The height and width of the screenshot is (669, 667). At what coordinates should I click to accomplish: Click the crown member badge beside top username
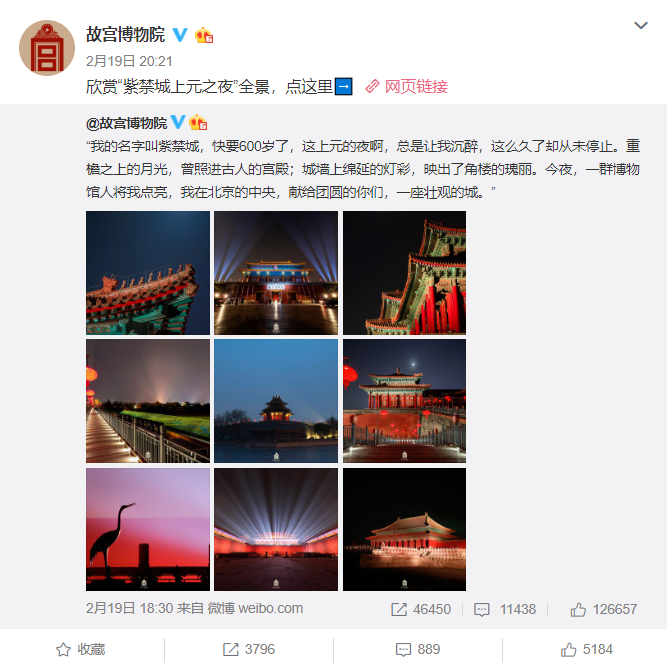(x=204, y=35)
